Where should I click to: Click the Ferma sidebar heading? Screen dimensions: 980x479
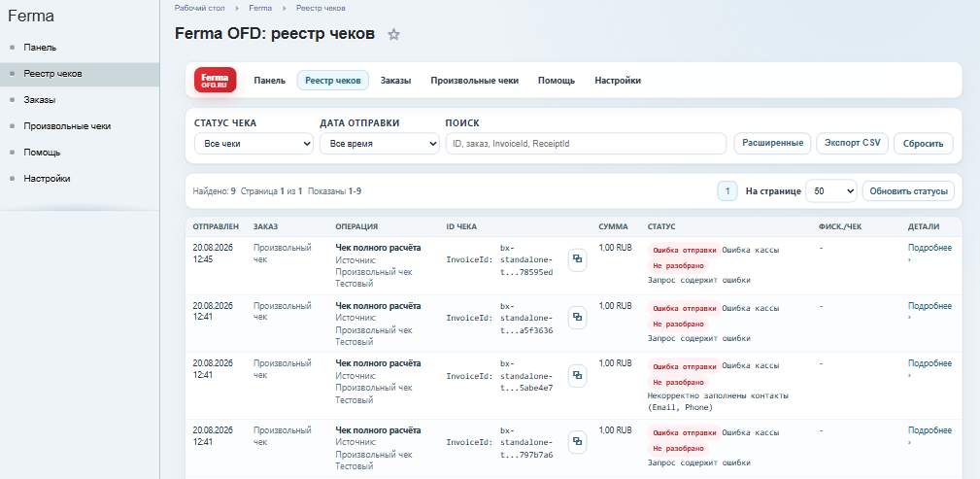pos(31,17)
